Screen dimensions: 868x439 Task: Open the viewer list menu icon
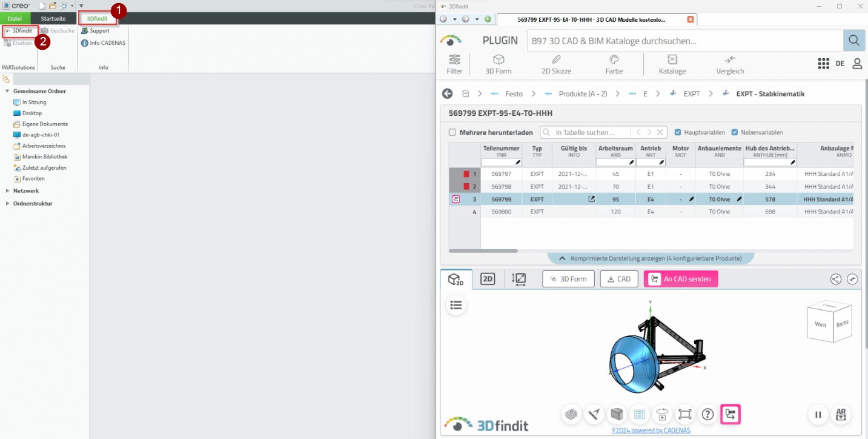[x=456, y=305]
